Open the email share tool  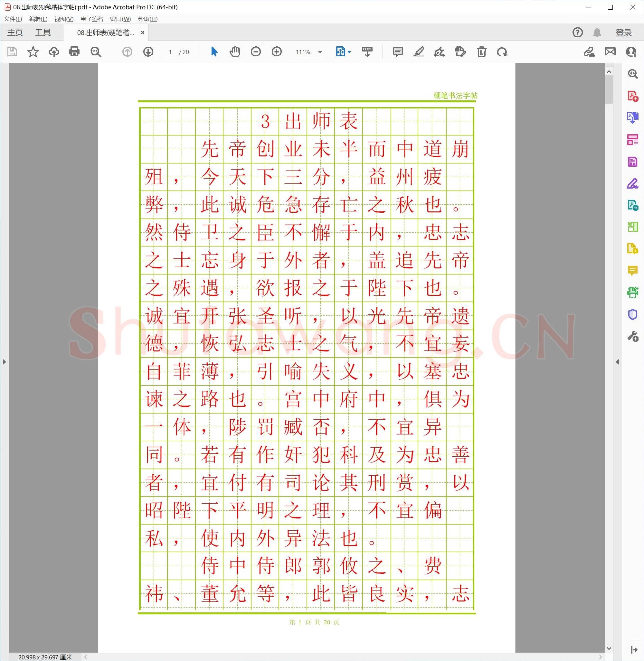click(610, 52)
